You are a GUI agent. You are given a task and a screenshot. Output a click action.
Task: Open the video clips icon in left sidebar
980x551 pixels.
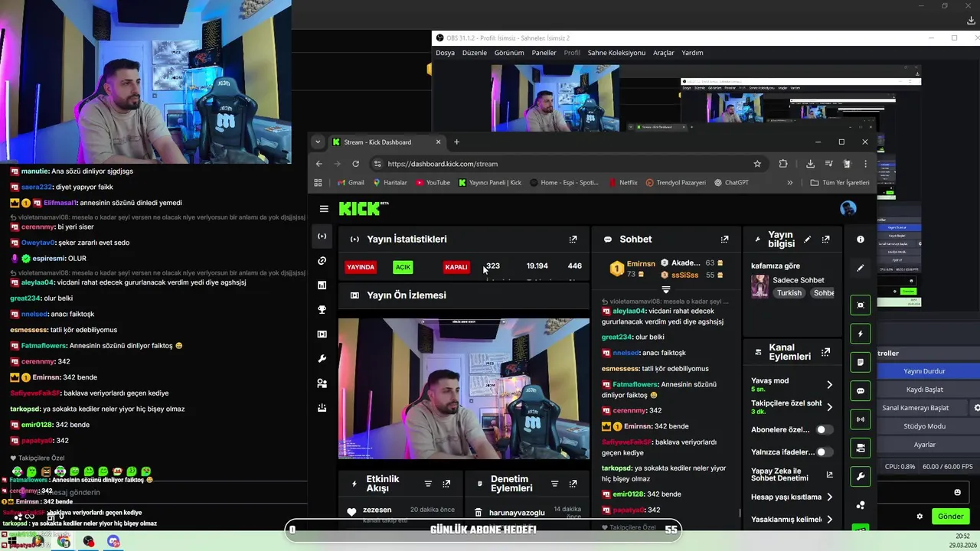pos(322,334)
